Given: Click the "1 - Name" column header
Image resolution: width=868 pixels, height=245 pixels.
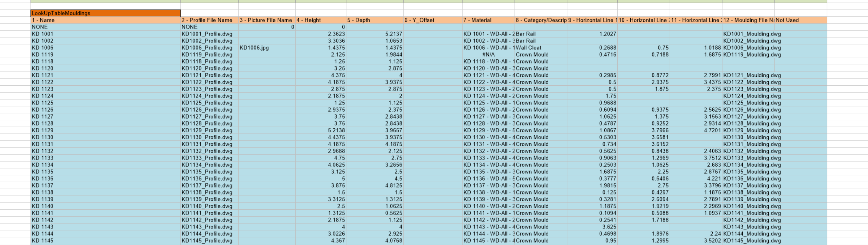Looking at the screenshot, I should point(106,20).
